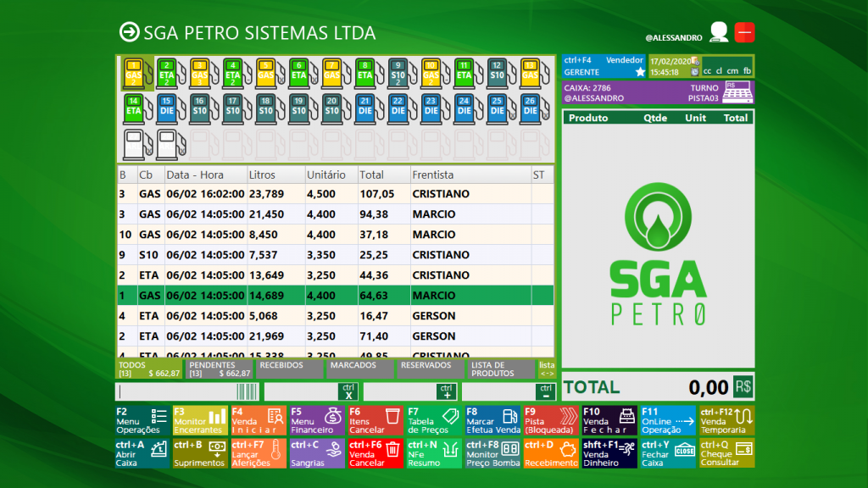Viewport: 868px width, 488px height.
Task: Select fuel pump 1 GAS
Action: pyautogui.click(x=137, y=74)
